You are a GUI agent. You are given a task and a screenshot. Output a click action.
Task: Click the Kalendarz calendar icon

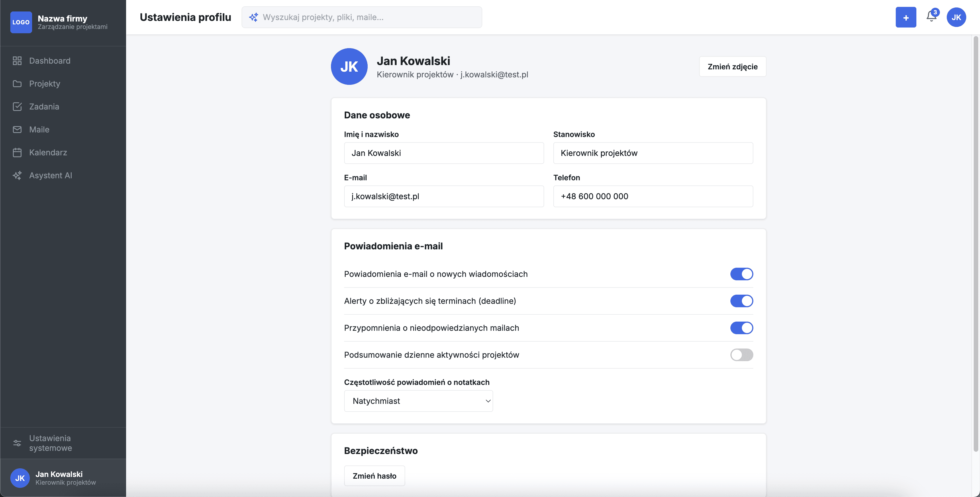click(x=17, y=152)
